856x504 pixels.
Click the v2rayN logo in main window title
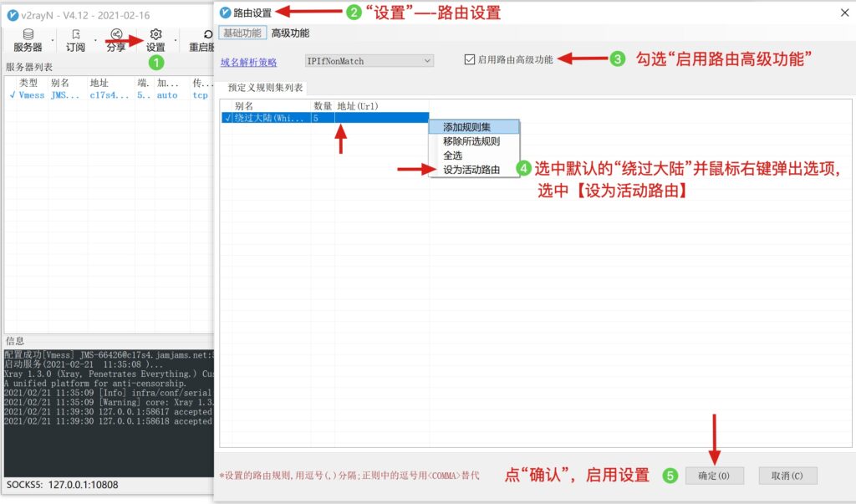point(13,15)
